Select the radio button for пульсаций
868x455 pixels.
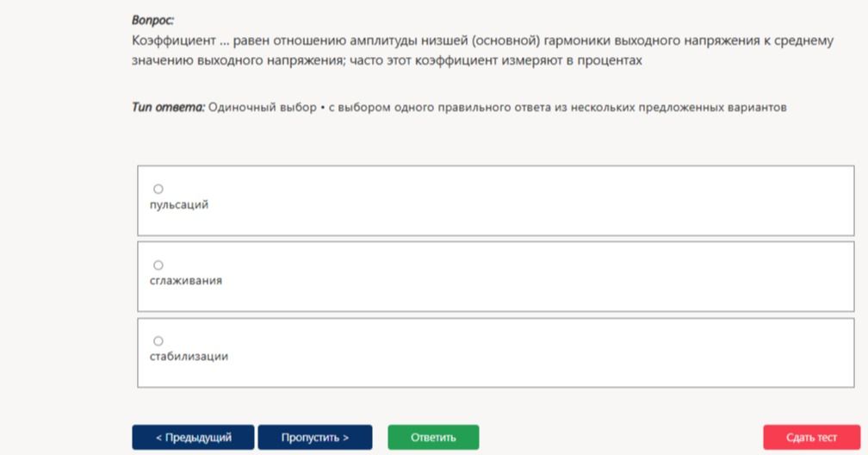tap(158, 189)
